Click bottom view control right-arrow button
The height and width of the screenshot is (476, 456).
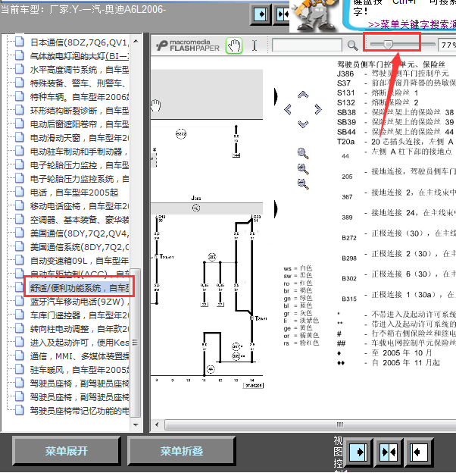359,453
